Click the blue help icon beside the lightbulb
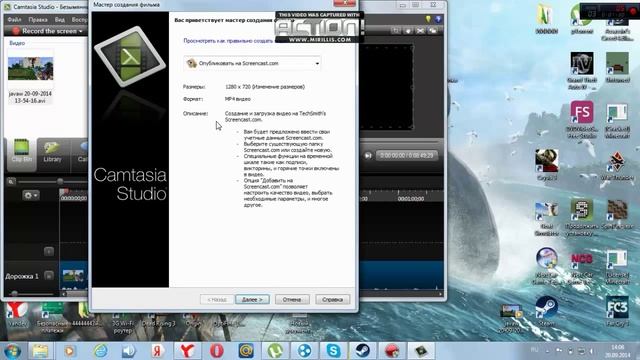 click(x=438, y=19)
